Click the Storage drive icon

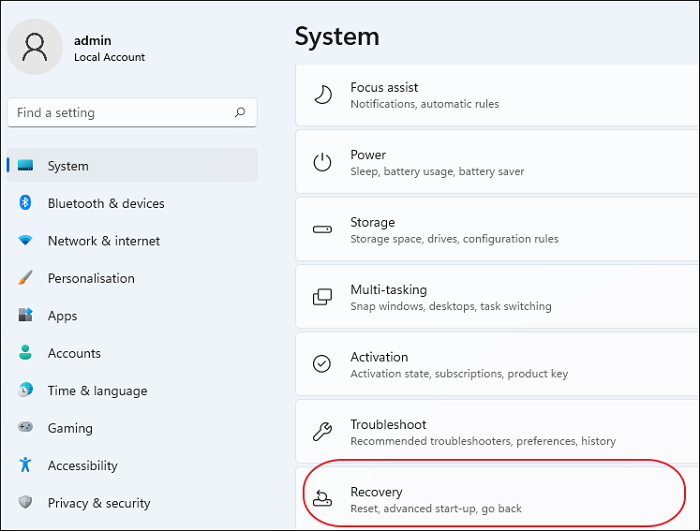tap(322, 230)
